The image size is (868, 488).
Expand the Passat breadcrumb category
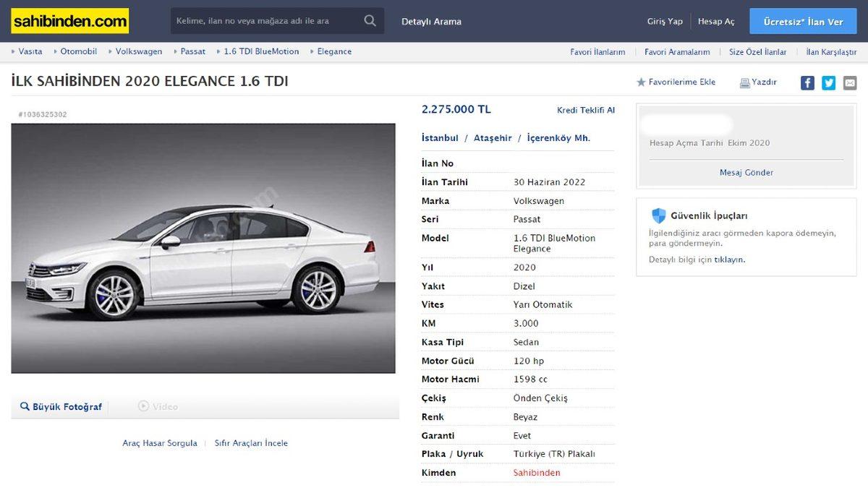[193, 51]
